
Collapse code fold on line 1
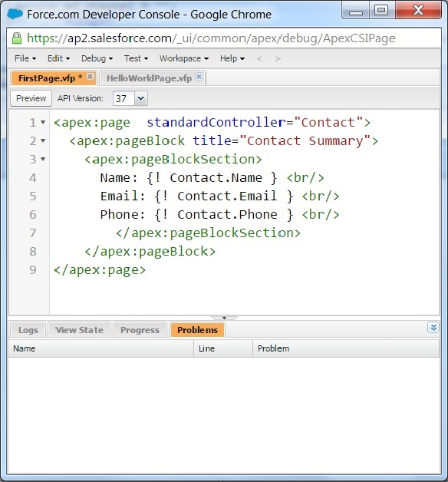point(43,122)
